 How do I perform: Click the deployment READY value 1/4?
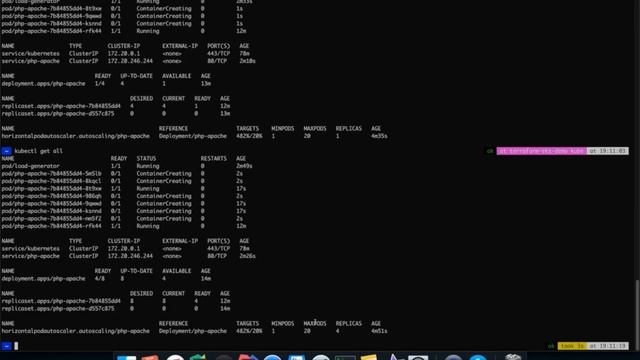coord(100,84)
